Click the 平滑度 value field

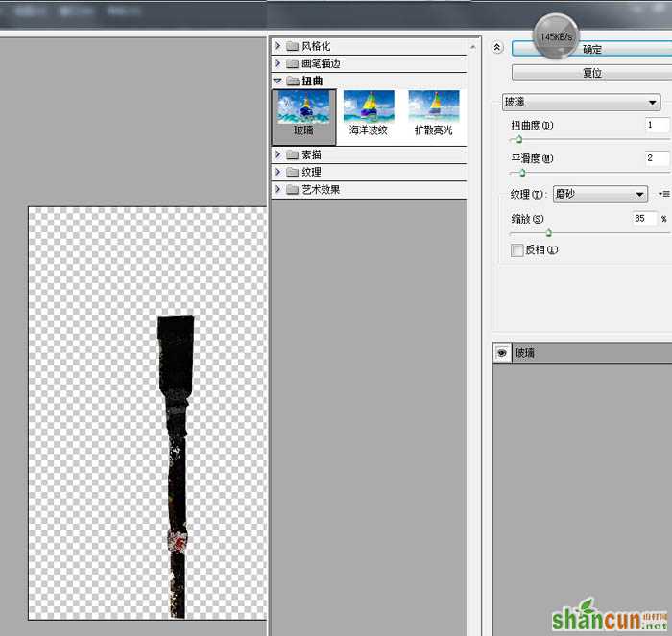[x=657, y=158]
